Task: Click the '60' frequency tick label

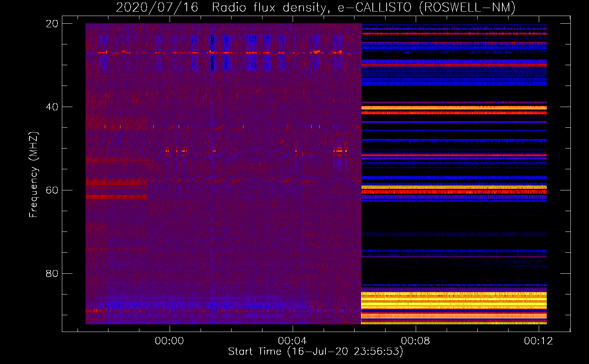Action: click(x=52, y=190)
